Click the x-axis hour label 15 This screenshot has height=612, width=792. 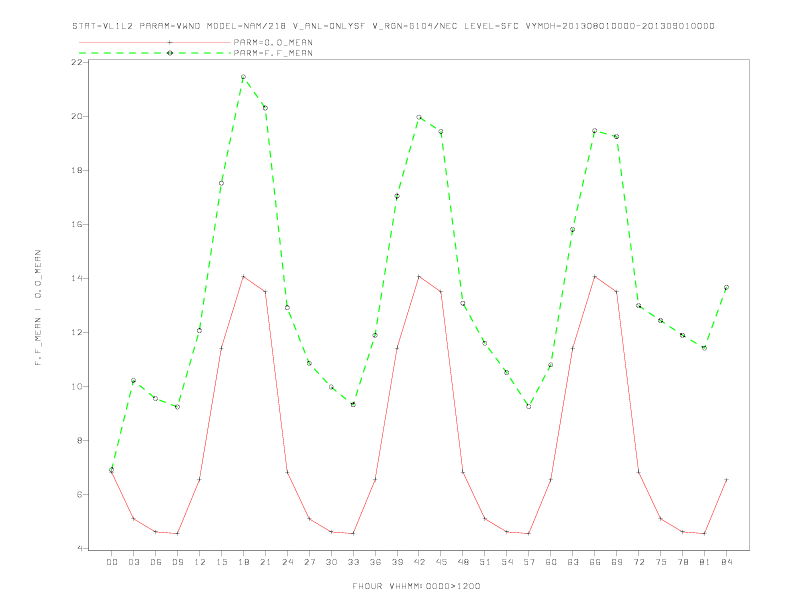[x=221, y=562]
